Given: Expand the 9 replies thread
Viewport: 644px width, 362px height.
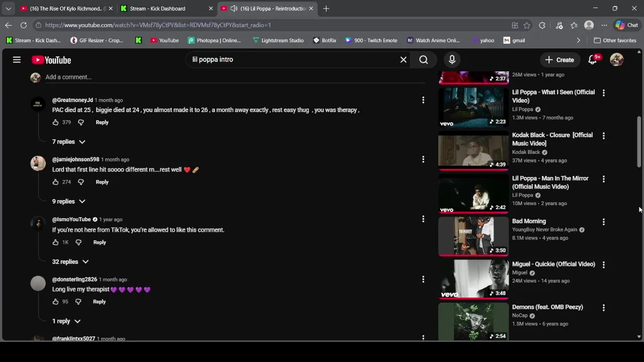Looking at the screenshot, I should click(69, 202).
